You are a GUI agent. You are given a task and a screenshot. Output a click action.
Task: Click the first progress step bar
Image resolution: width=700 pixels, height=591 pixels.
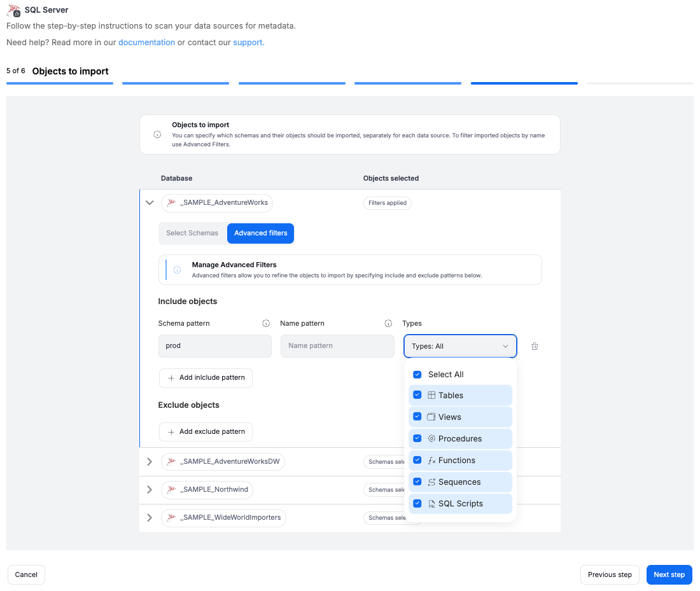click(60, 83)
